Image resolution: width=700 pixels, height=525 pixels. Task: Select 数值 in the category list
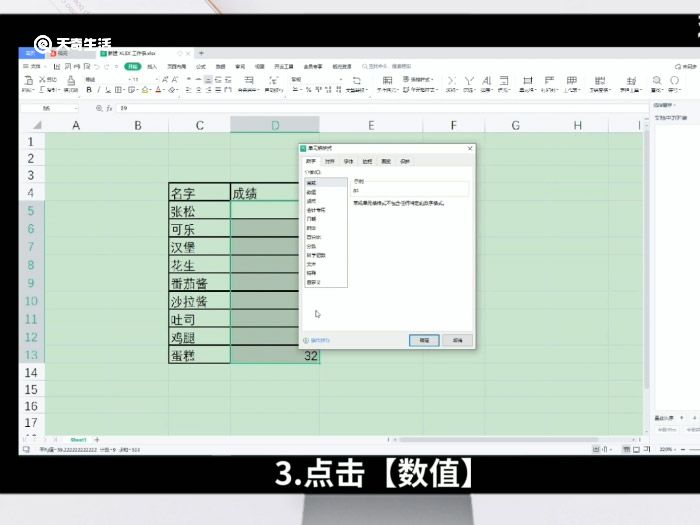click(x=325, y=192)
